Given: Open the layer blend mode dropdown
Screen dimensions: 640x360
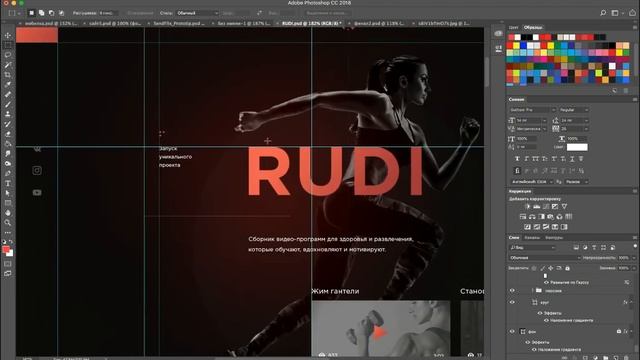Looking at the screenshot, I should pyautogui.click(x=545, y=258).
